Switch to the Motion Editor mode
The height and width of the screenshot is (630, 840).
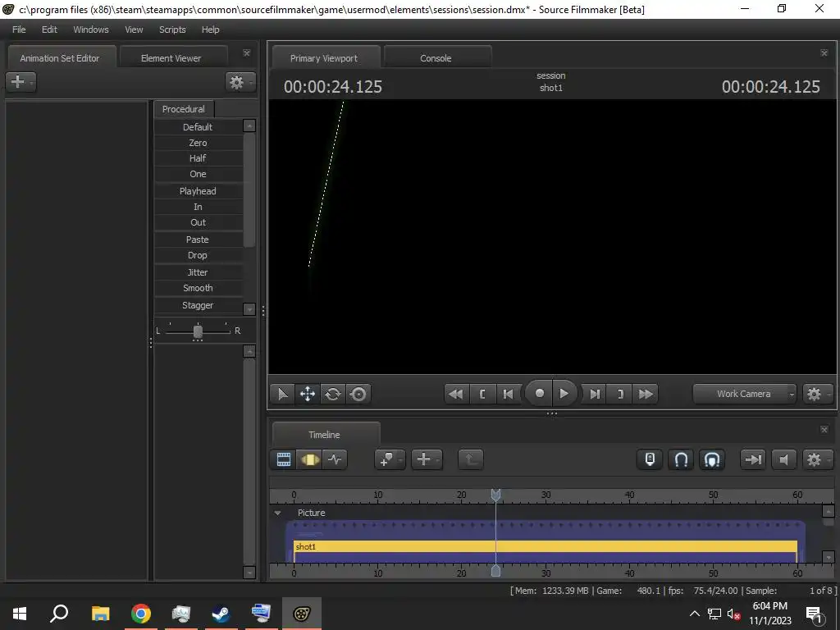[309, 459]
